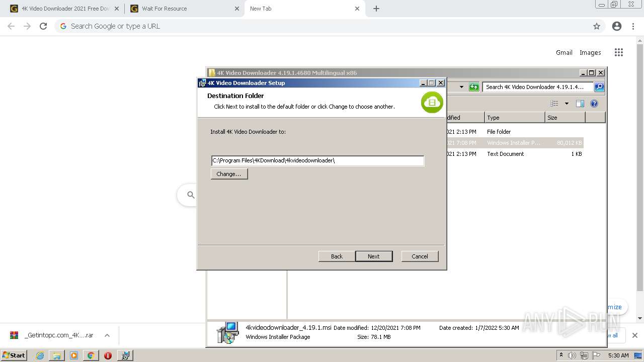The width and height of the screenshot is (644, 362).
Task: Open the volume speaker tray icon
Action: pos(573,355)
